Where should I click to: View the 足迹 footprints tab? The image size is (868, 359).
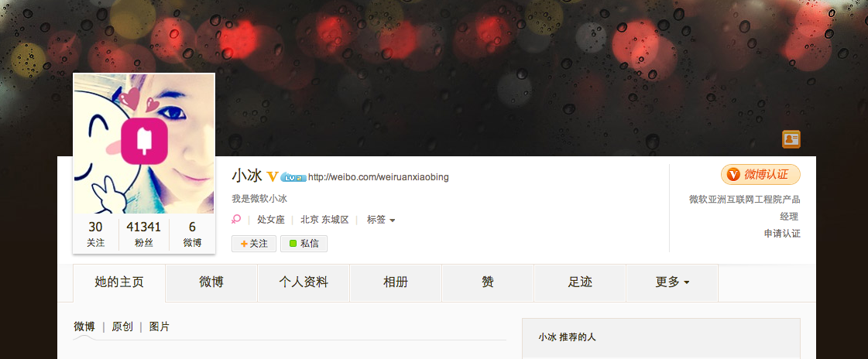click(x=580, y=282)
